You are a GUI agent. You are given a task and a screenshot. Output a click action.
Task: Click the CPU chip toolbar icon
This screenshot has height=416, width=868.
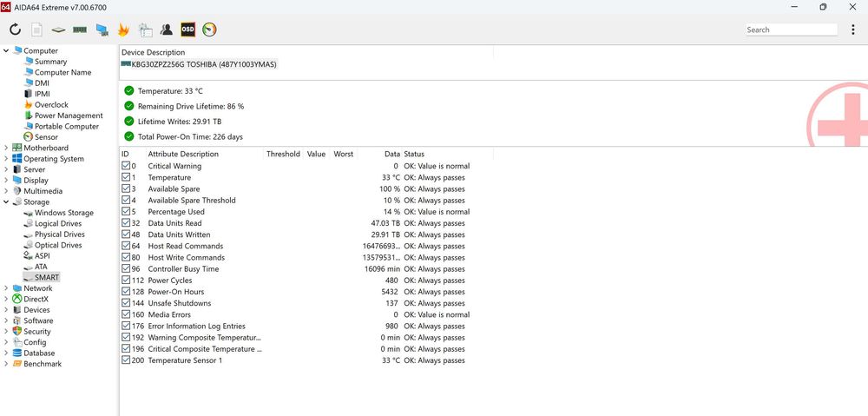(x=58, y=30)
